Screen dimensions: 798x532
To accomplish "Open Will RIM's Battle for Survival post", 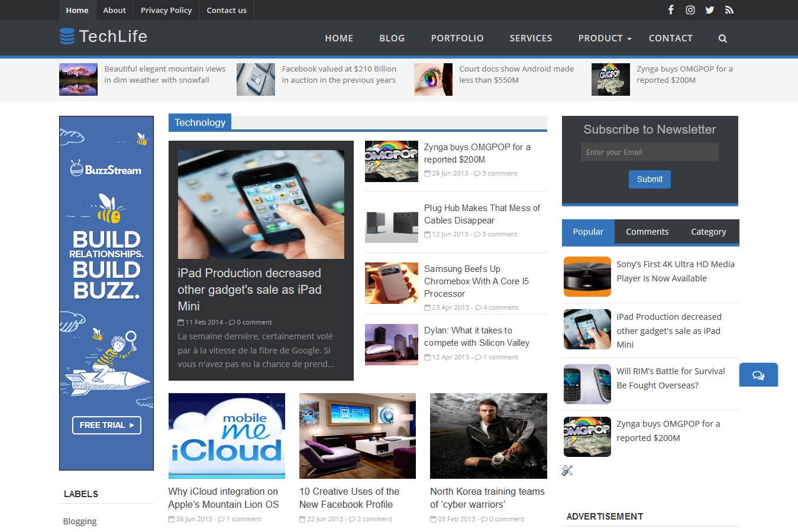I will click(x=670, y=378).
